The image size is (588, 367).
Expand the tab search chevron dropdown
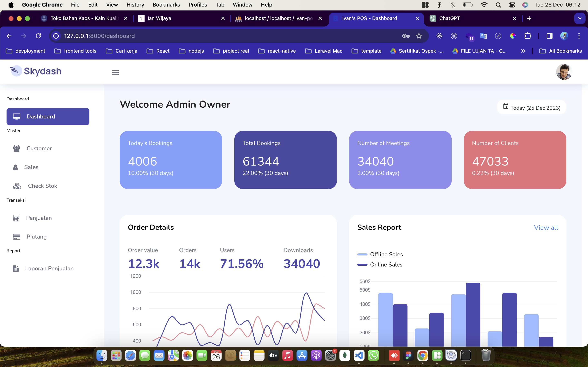pos(580,18)
